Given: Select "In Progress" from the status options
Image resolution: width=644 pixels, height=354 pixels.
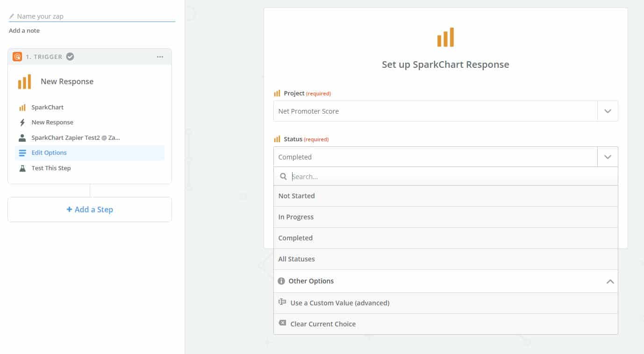Looking at the screenshot, I should [x=296, y=217].
